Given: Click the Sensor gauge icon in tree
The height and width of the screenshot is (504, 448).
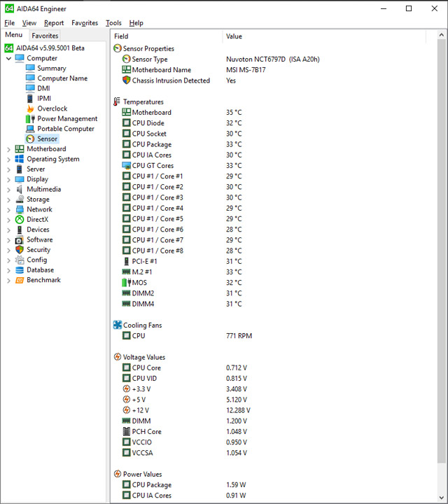Looking at the screenshot, I should (x=30, y=139).
